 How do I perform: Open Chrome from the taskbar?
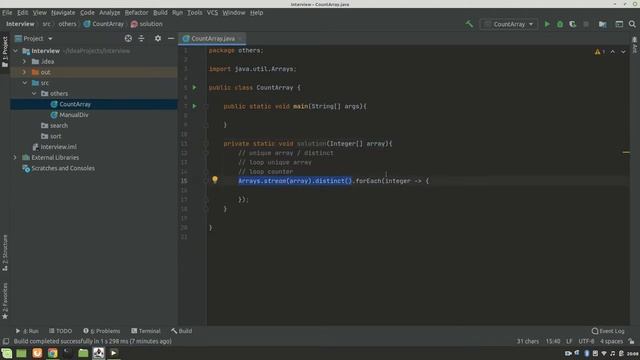pyautogui.click(x=53, y=353)
